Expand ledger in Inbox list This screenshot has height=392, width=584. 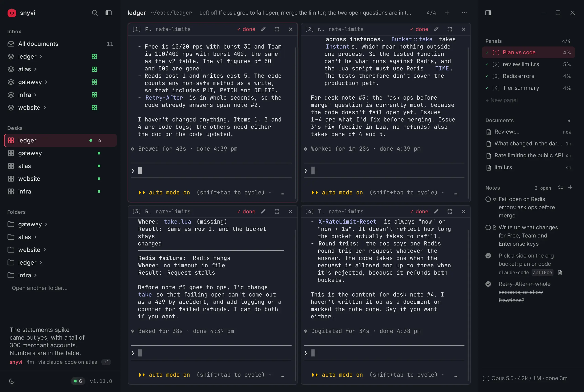tap(41, 57)
